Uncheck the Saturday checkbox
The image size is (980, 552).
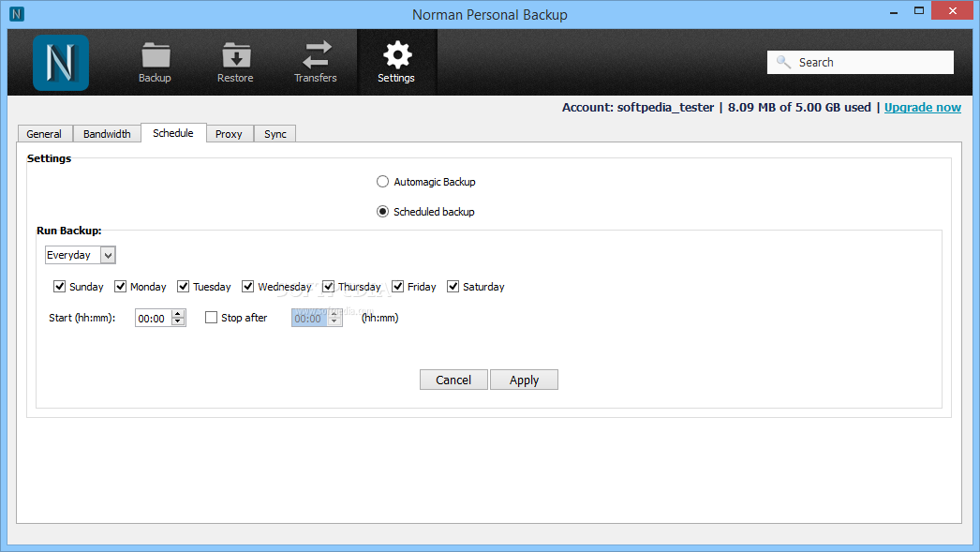click(453, 287)
